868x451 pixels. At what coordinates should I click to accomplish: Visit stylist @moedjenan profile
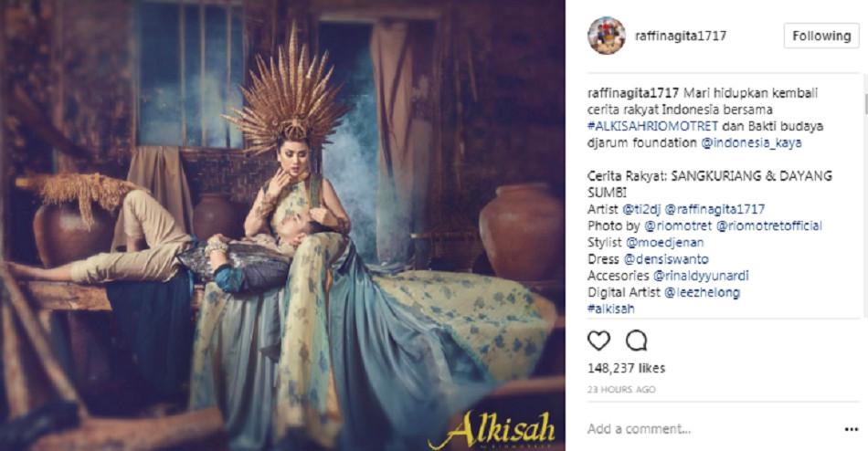coord(665,242)
